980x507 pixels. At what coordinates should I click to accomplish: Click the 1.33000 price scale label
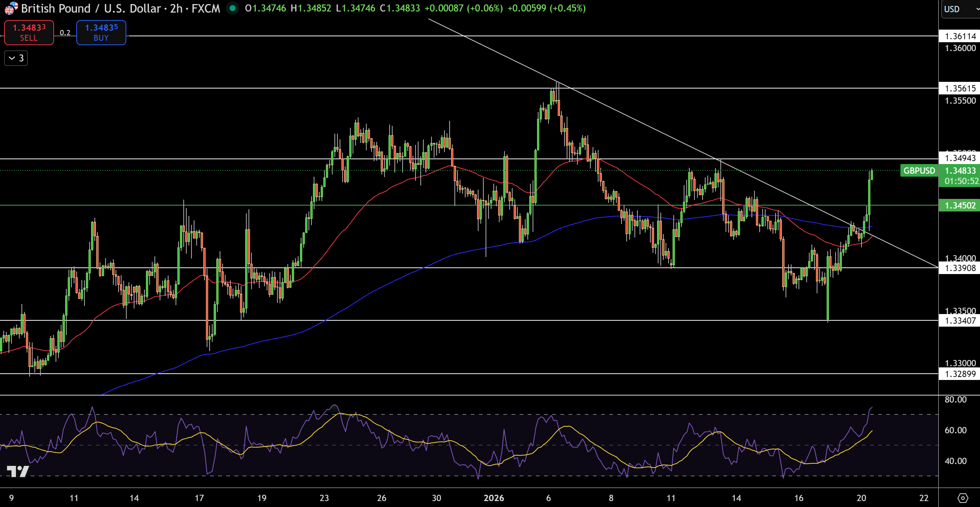960,363
